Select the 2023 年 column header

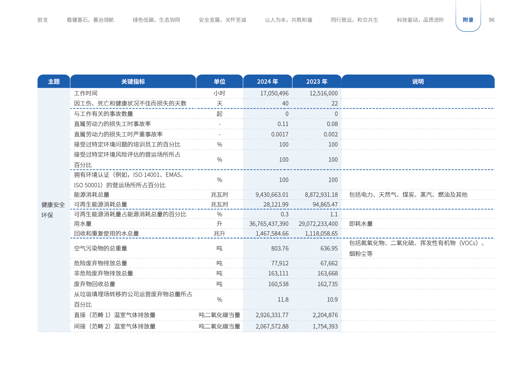[x=317, y=81]
